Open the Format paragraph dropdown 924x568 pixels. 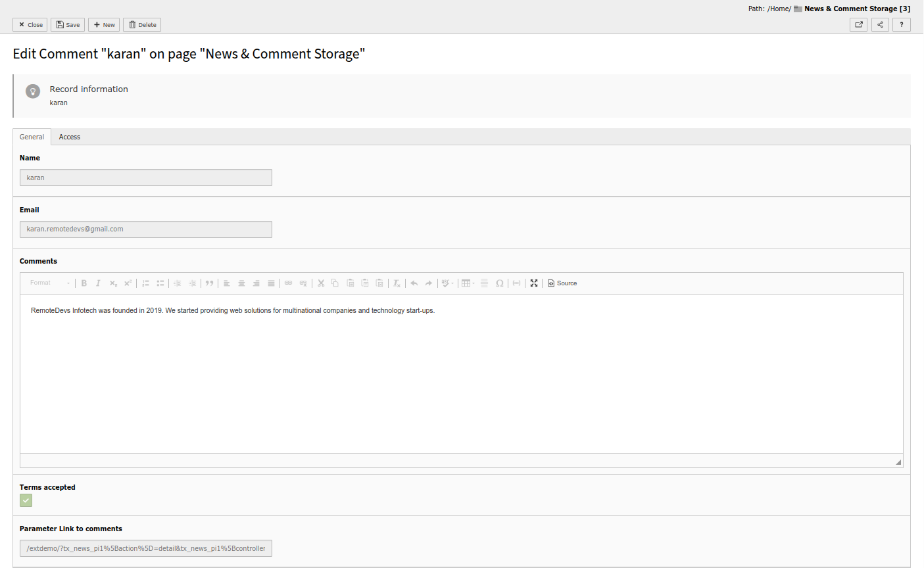pos(46,283)
